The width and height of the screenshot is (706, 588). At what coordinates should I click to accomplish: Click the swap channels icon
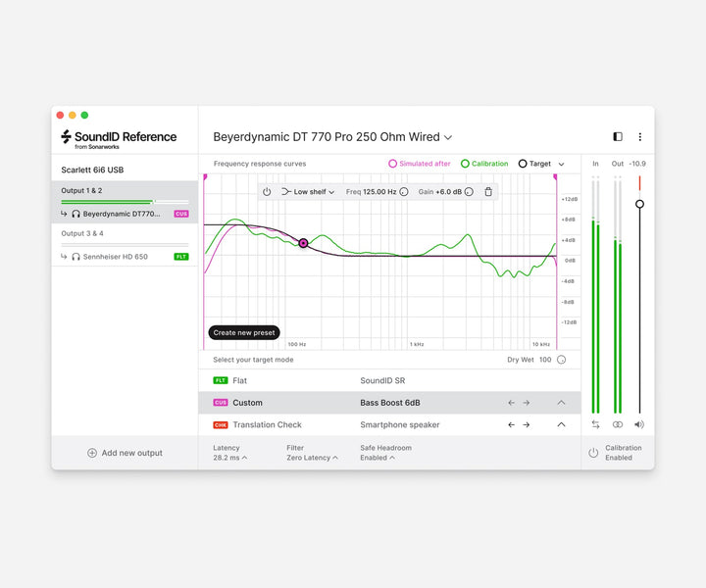coord(596,424)
